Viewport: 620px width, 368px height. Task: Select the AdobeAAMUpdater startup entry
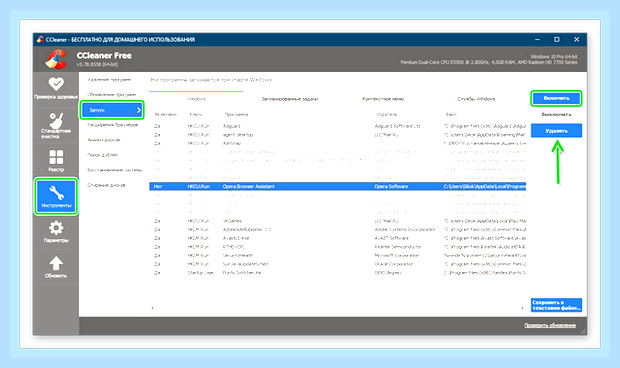click(x=337, y=230)
